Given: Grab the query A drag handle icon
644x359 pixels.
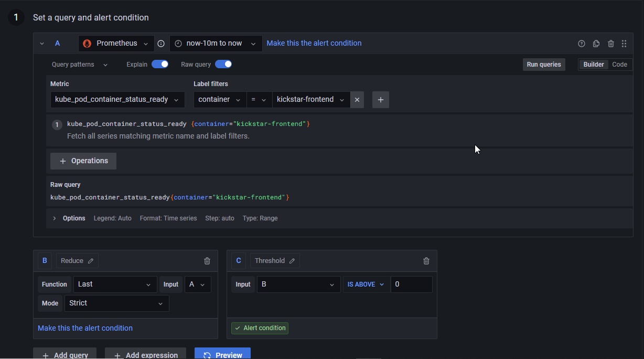Looking at the screenshot, I should tap(624, 44).
